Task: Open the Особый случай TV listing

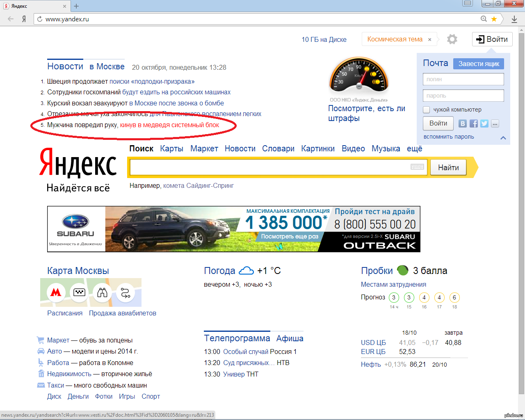Action: coord(246,352)
